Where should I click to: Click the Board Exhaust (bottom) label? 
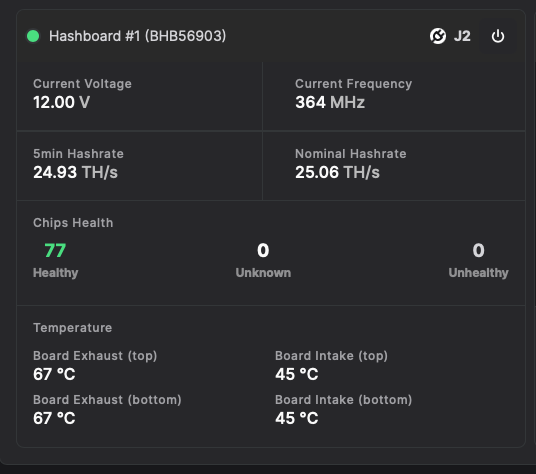pos(107,400)
